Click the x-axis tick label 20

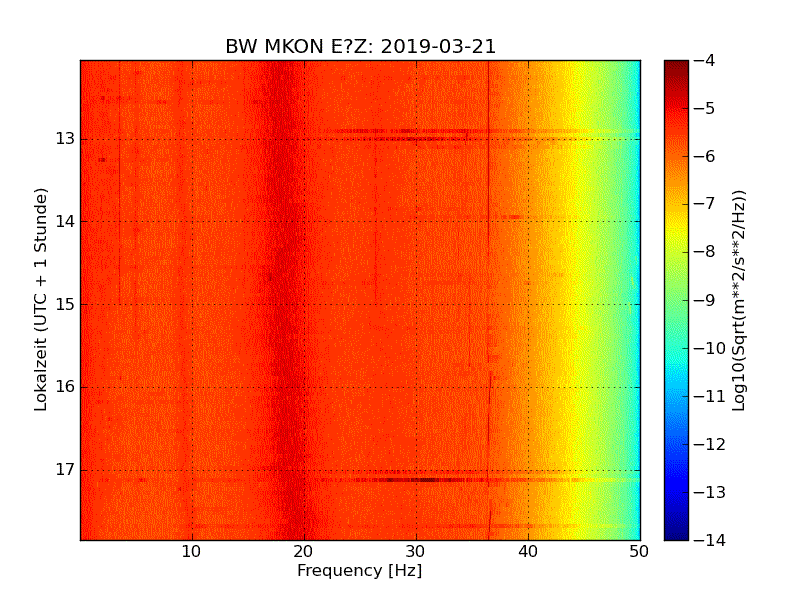pyautogui.click(x=304, y=552)
